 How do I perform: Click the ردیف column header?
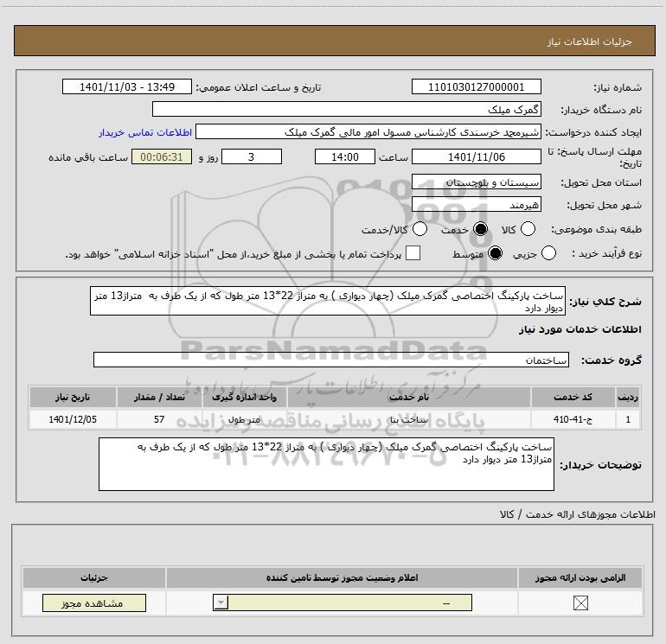tap(628, 398)
